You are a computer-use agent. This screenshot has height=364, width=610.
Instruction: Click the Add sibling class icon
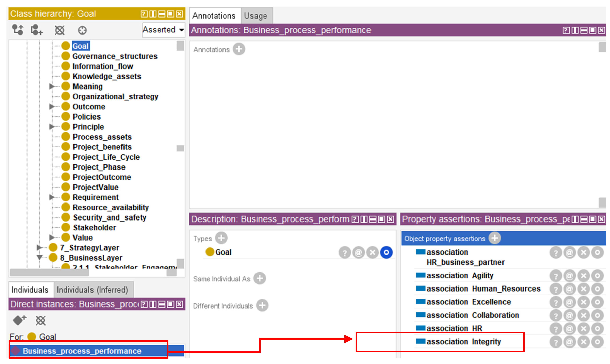coord(37,30)
